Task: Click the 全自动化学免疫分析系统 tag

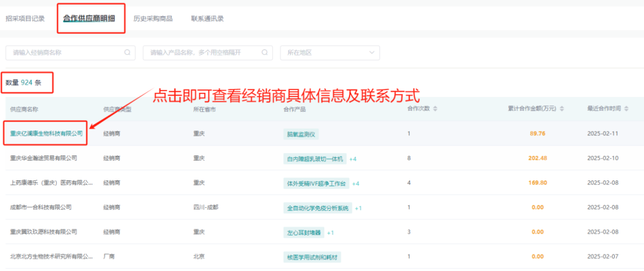Action: (x=317, y=208)
